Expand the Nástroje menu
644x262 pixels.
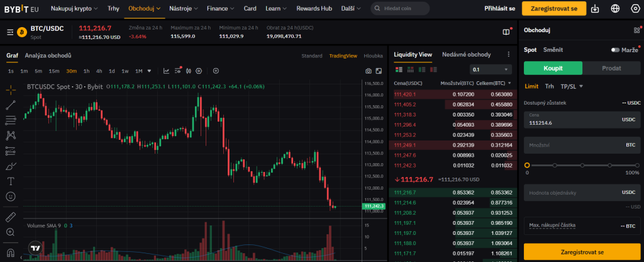184,8
